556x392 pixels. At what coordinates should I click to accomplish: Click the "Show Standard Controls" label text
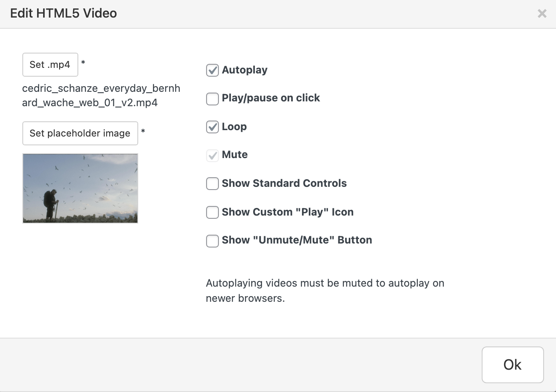[284, 183]
